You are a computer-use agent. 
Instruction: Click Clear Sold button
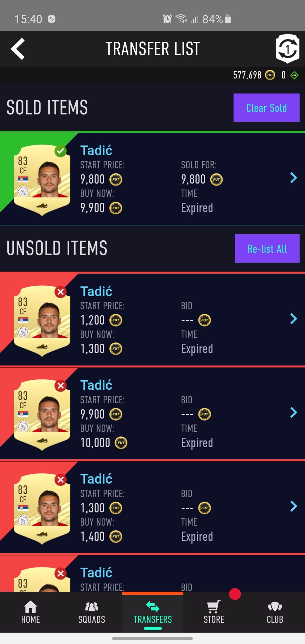click(x=266, y=108)
